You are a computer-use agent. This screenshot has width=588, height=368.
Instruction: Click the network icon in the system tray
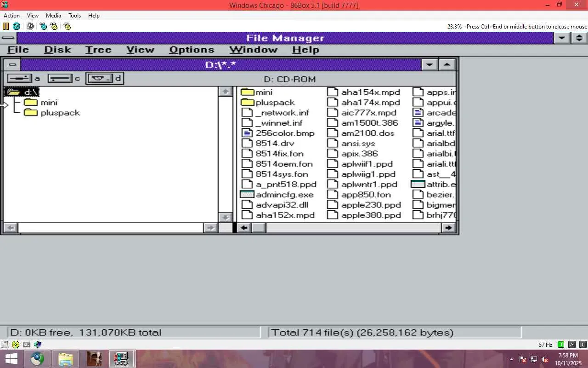pos(534,359)
